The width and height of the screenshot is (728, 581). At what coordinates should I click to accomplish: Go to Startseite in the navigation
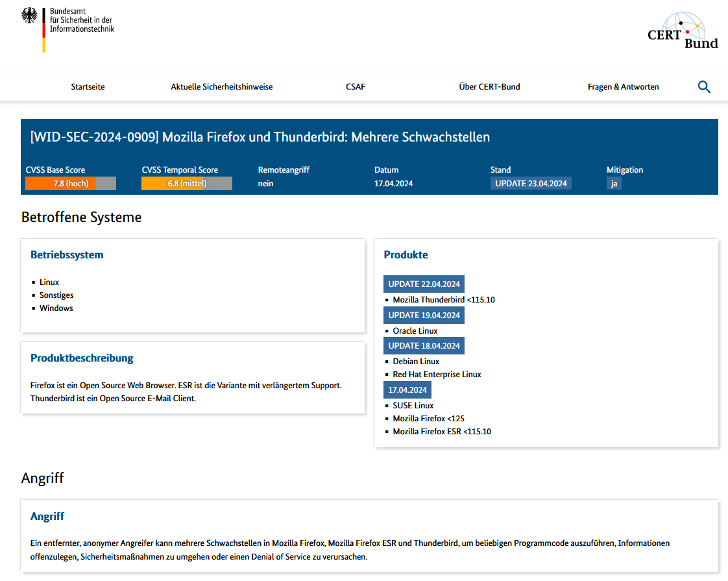point(88,87)
